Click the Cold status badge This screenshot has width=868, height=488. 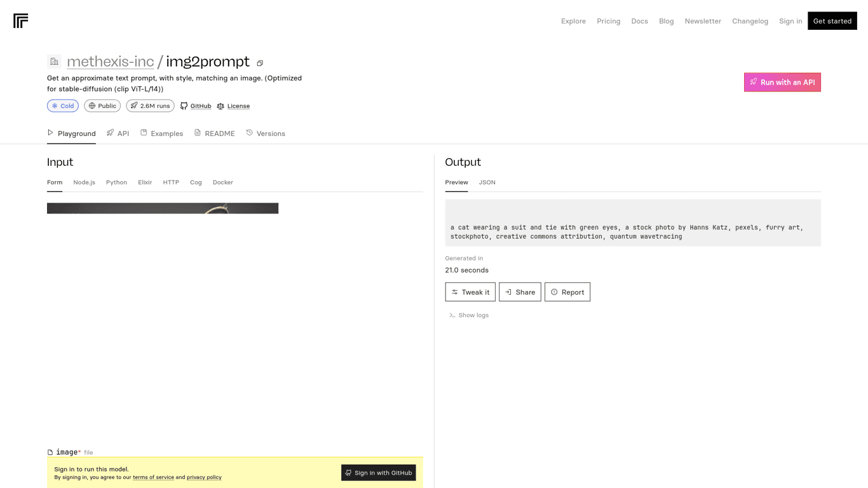63,106
